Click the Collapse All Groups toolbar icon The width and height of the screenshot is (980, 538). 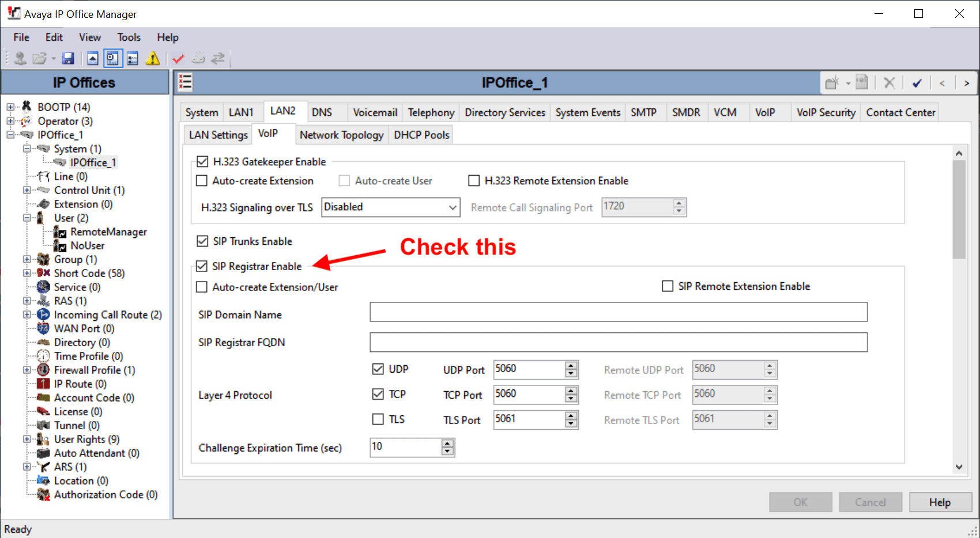[93, 58]
